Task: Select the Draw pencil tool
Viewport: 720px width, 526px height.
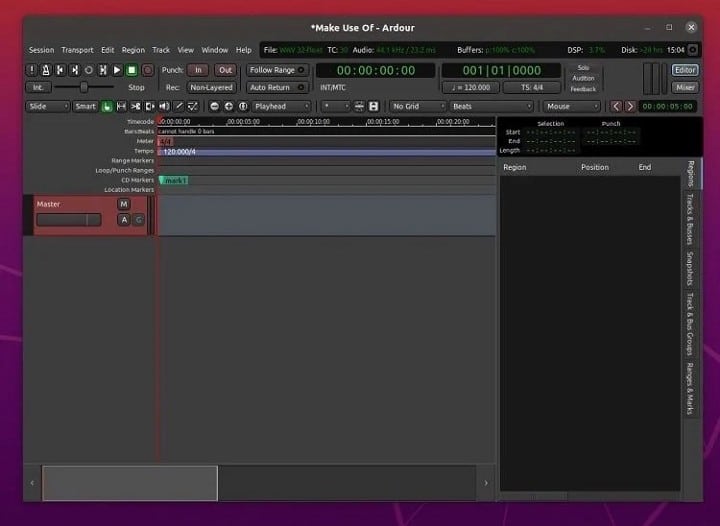Action: (179, 106)
